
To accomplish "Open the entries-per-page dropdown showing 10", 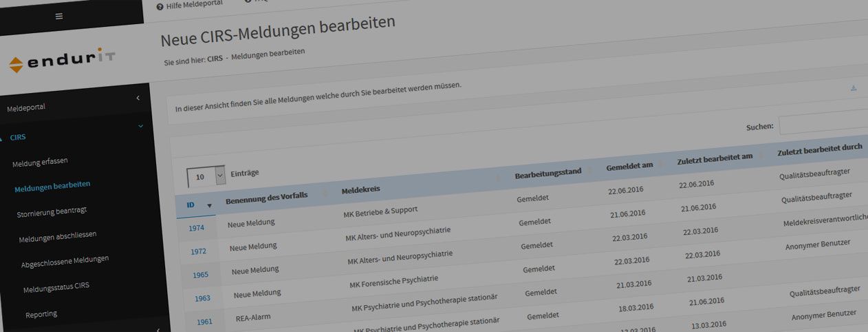I will click(206, 176).
